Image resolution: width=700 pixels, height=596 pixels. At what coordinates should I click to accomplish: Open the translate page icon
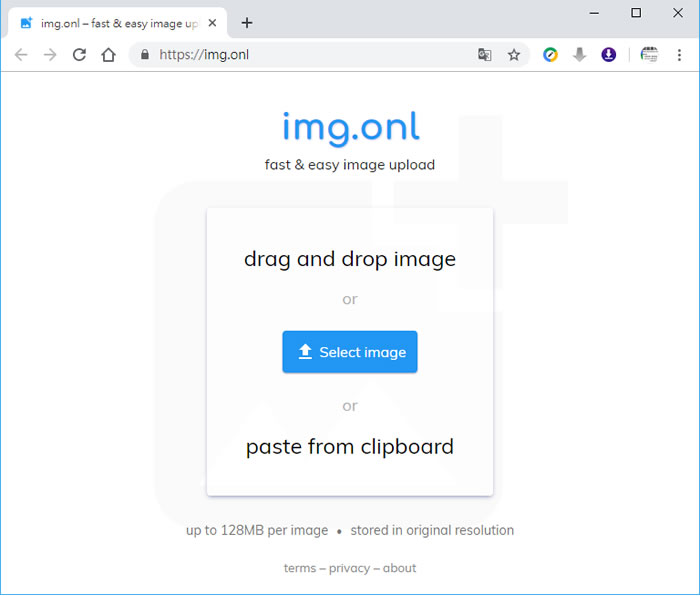[485, 55]
